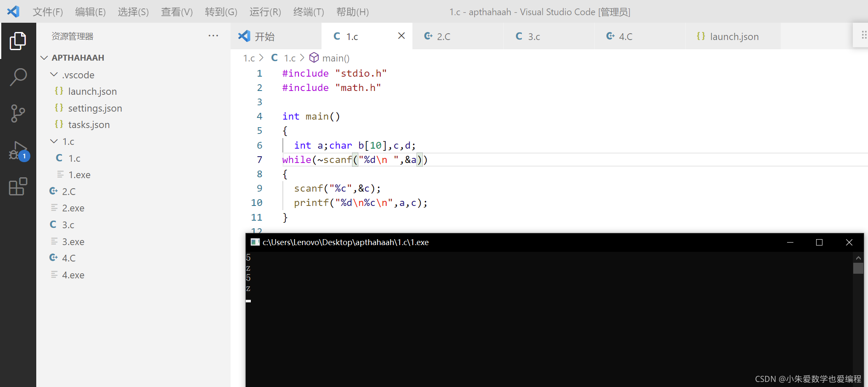
Task: Switch to the 开始 tab
Action: 276,36
